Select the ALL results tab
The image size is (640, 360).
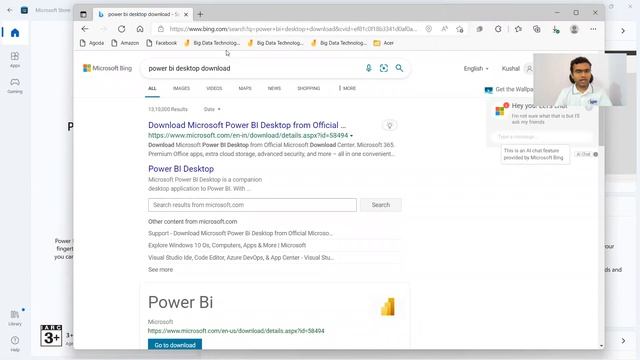[x=152, y=88]
